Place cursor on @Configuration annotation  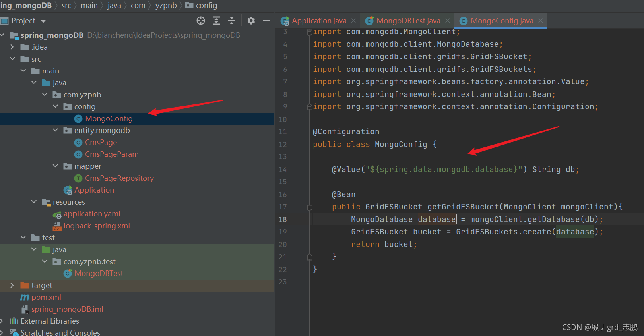coord(346,131)
